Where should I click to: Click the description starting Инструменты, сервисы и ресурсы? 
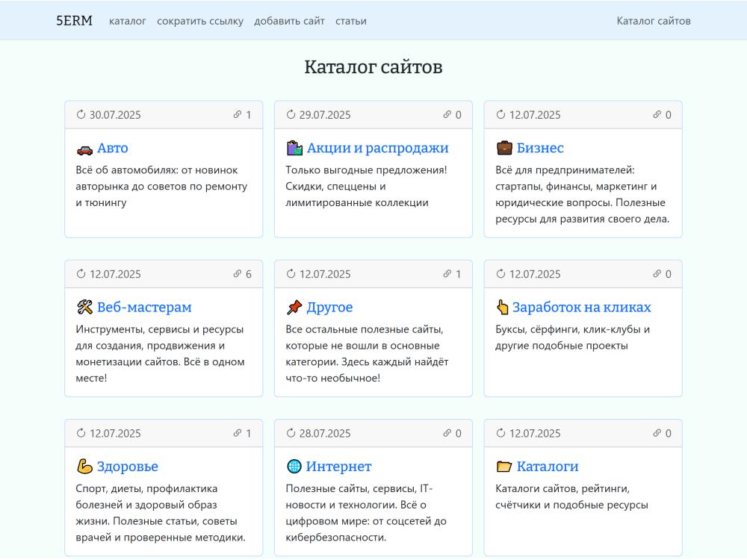(x=160, y=353)
